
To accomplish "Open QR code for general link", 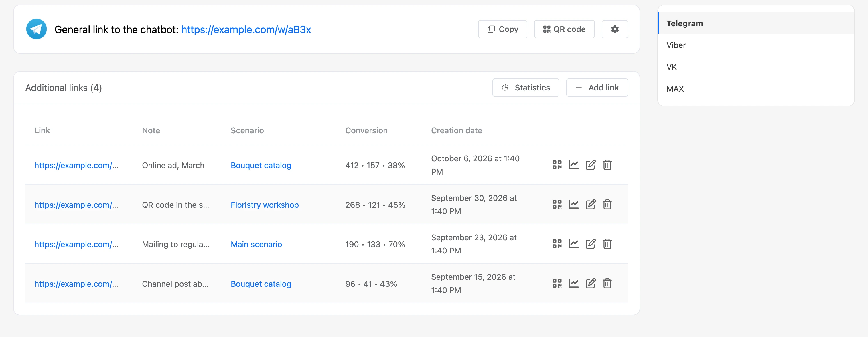I will coord(564,29).
